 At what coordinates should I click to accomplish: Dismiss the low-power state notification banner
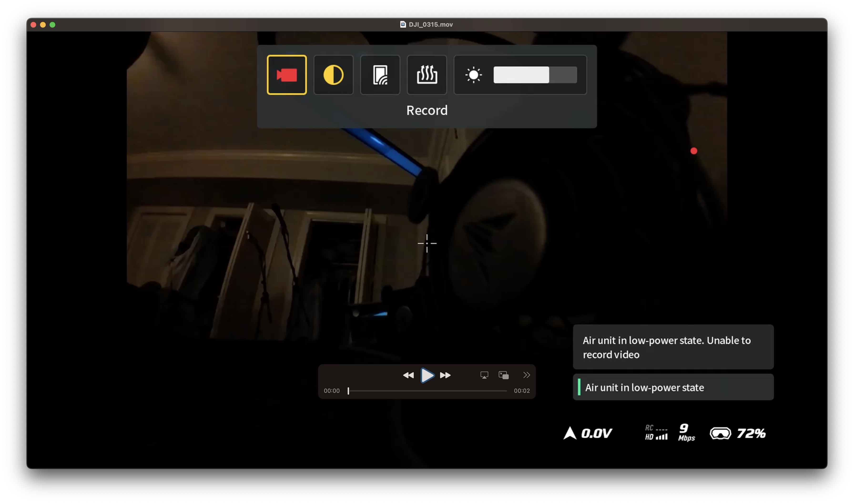pyautogui.click(x=673, y=347)
